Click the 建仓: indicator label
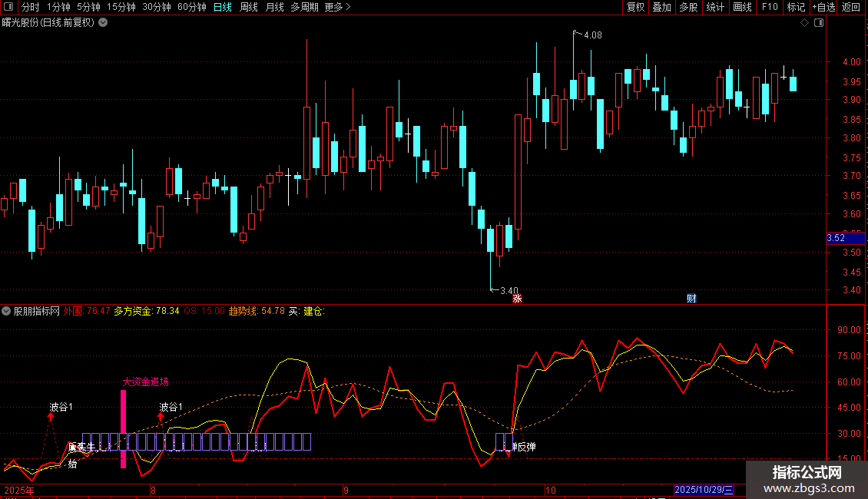Screen dimensions: 868x499 [314, 311]
